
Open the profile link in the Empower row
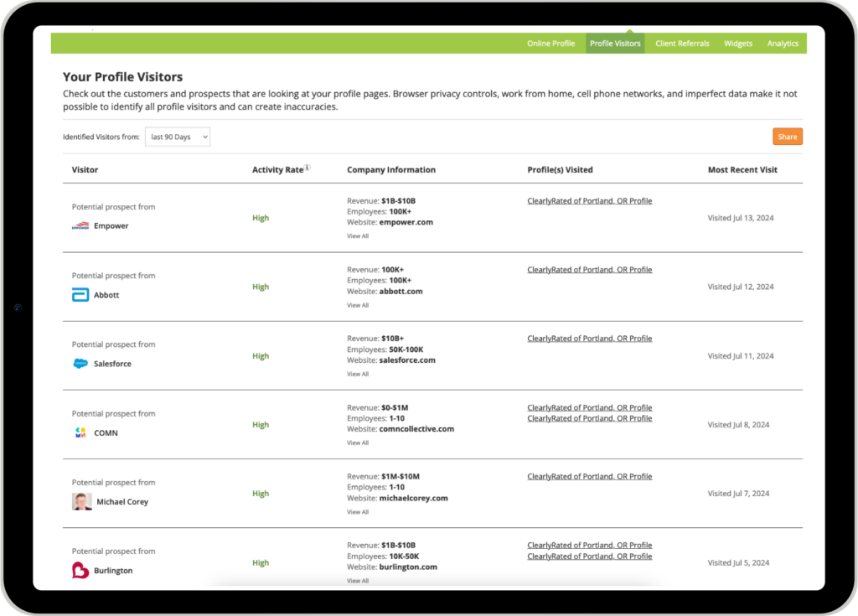click(589, 201)
